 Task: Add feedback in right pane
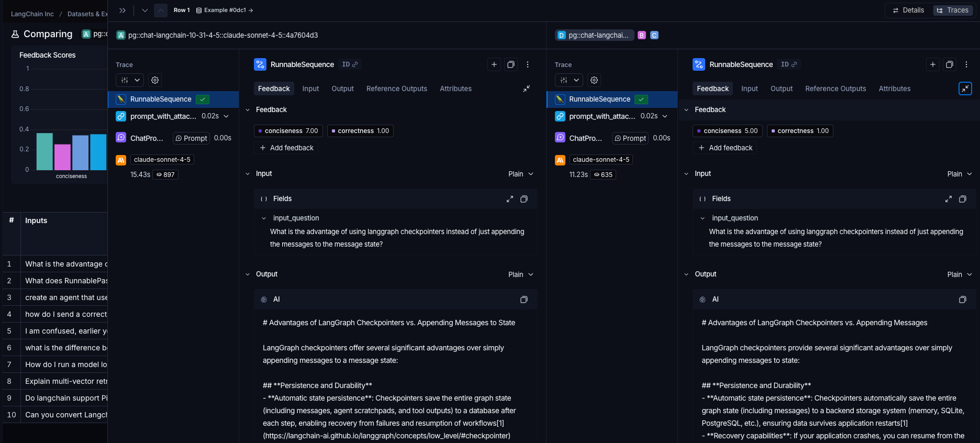tap(725, 148)
